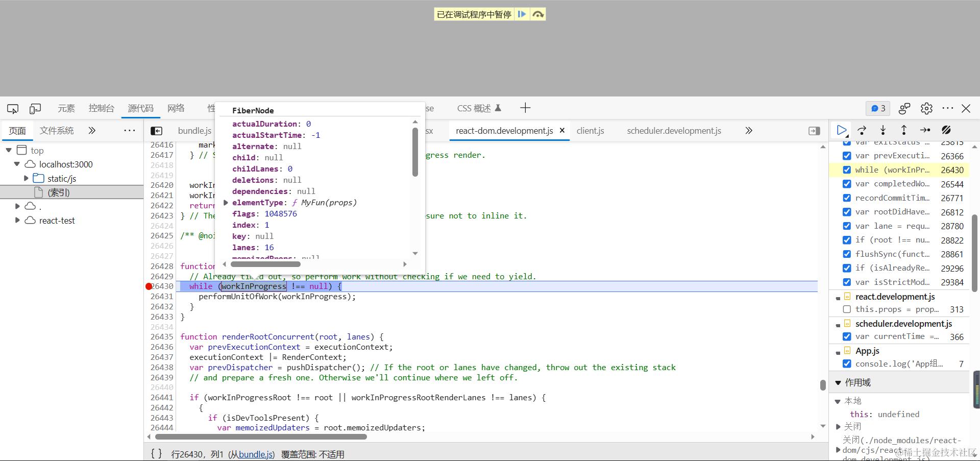Screen dimensions: 980x461
Task: Expand the elementType property in FiberNode popup
Action: (226, 203)
